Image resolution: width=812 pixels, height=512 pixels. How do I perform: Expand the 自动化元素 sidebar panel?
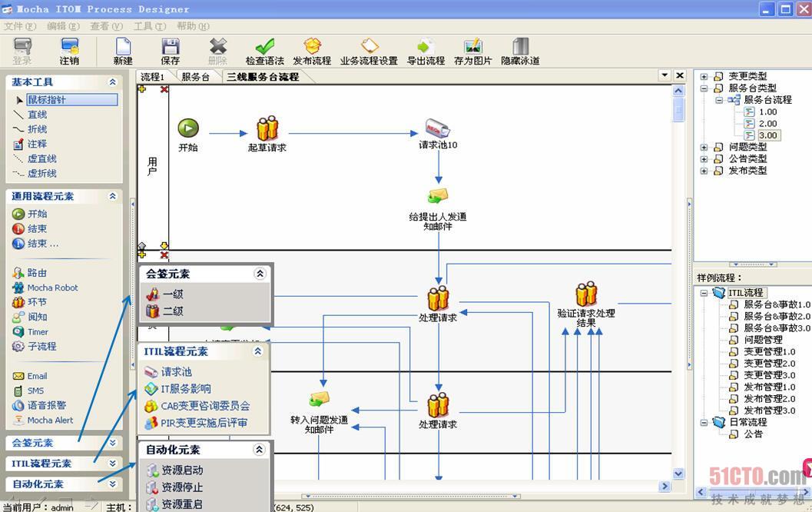pyautogui.click(x=112, y=484)
